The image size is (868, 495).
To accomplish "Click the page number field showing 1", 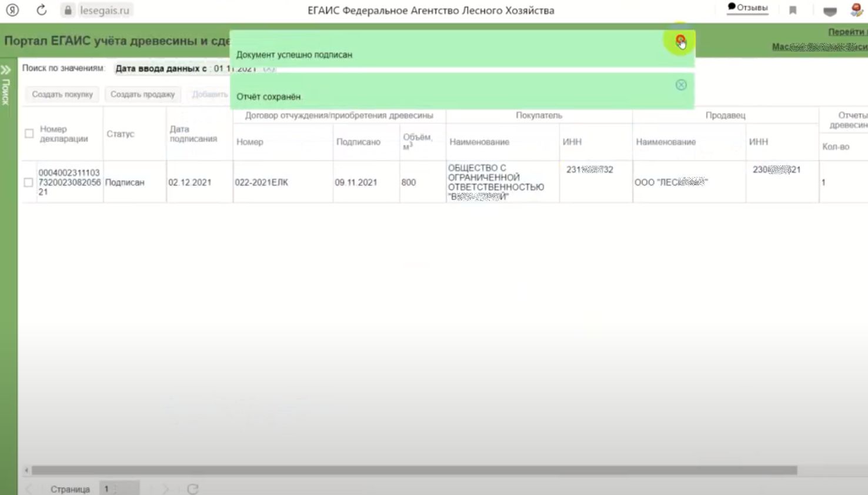I will coord(119,489).
